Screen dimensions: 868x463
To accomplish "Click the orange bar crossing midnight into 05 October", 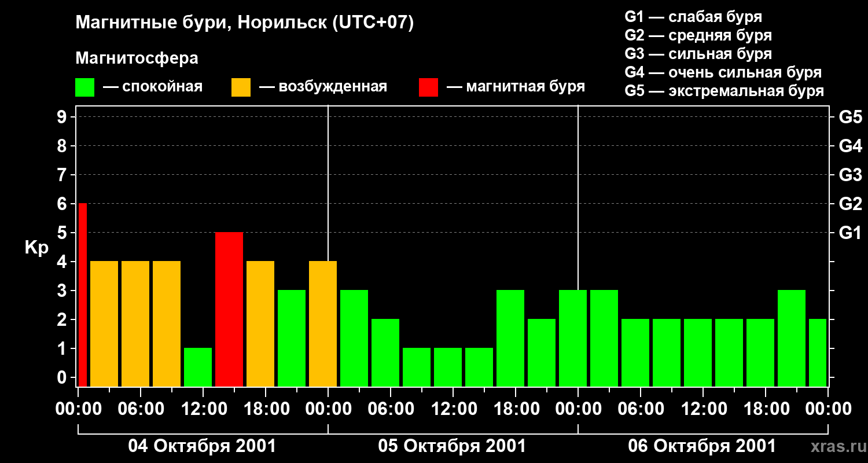I will click(x=323, y=324).
